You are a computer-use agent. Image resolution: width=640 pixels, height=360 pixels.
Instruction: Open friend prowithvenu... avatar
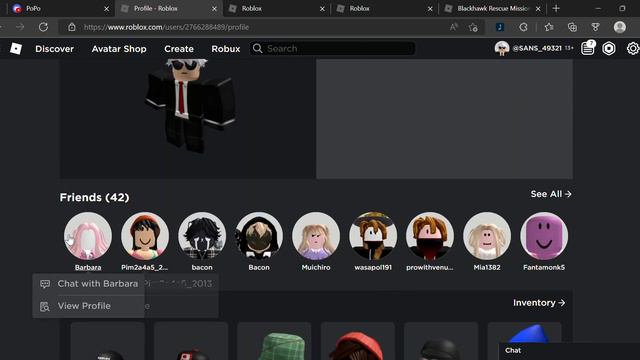430,236
